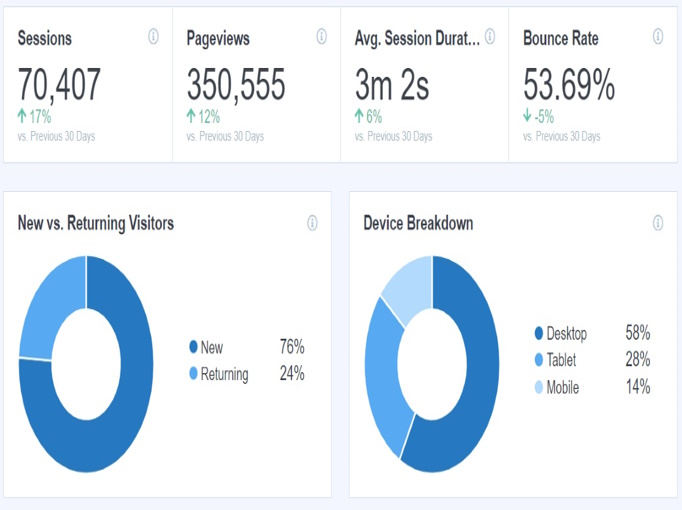Click the info icon on Sessions card
This screenshot has width=682, height=510.
[x=153, y=37]
